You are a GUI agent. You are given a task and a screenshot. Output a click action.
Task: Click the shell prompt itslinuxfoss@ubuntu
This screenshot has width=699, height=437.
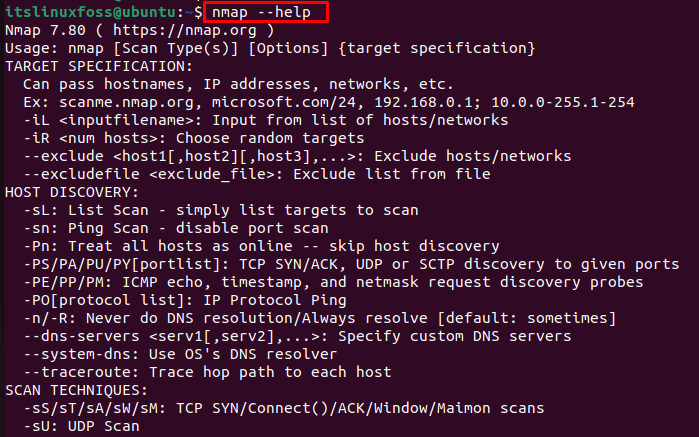(x=91, y=12)
